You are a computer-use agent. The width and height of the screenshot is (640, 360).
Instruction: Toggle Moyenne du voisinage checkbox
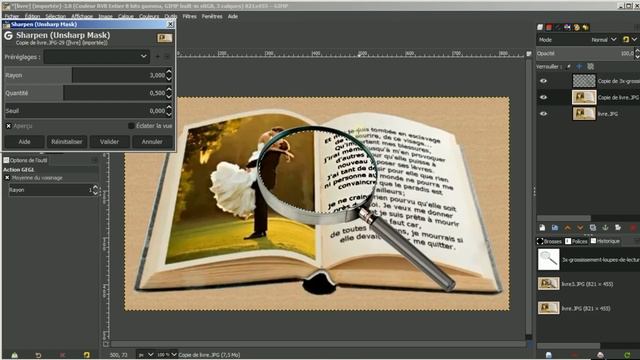point(7,178)
